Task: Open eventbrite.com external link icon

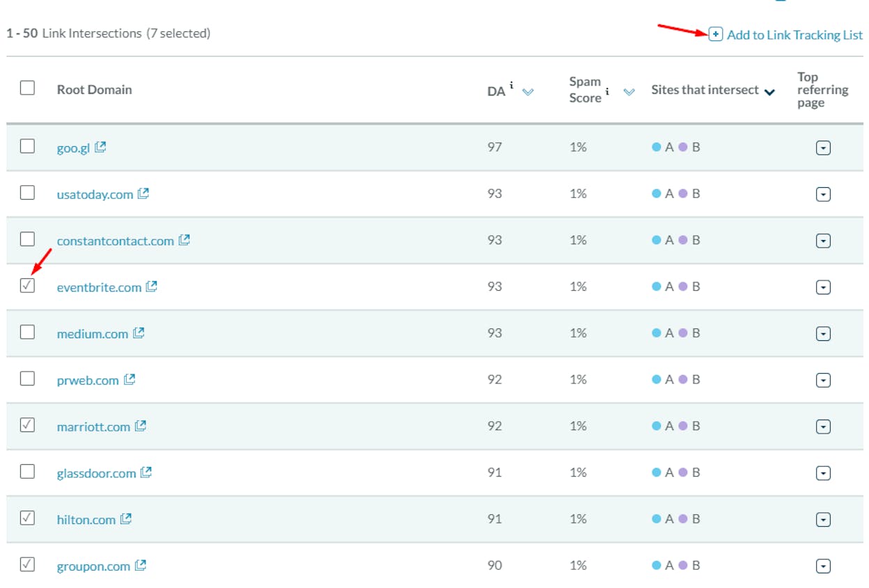Action: coord(152,286)
